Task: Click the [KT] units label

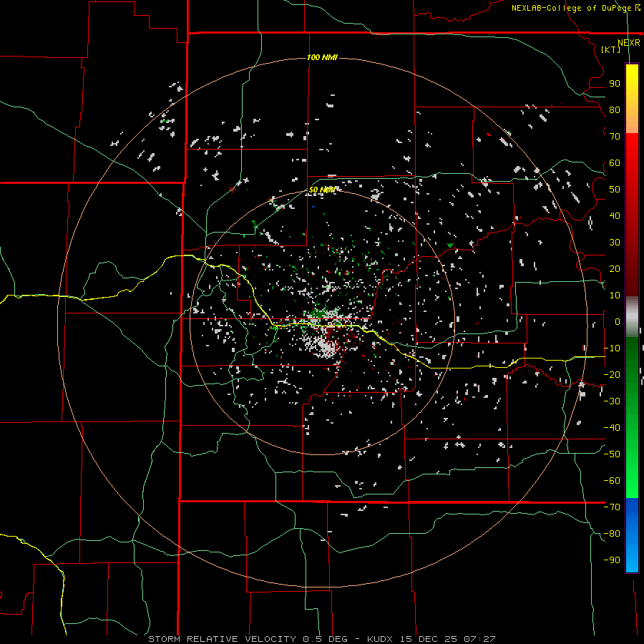Action: (611, 49)
